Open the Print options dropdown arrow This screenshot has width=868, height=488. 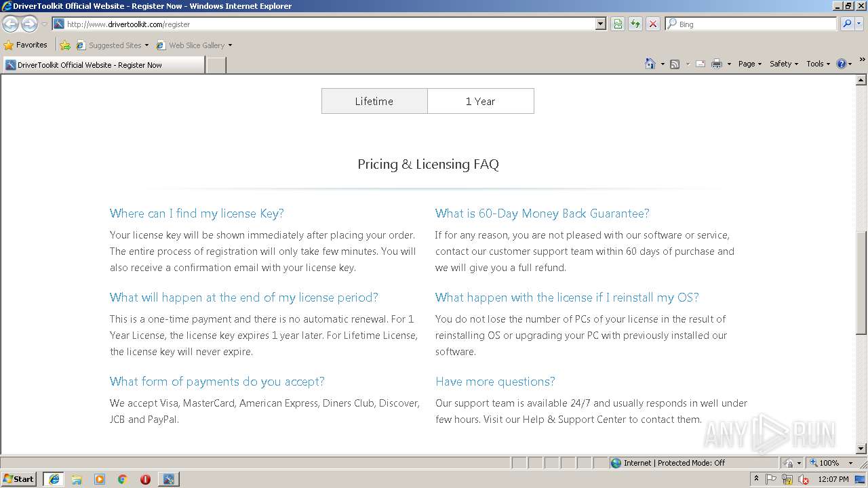pos(729,64)
